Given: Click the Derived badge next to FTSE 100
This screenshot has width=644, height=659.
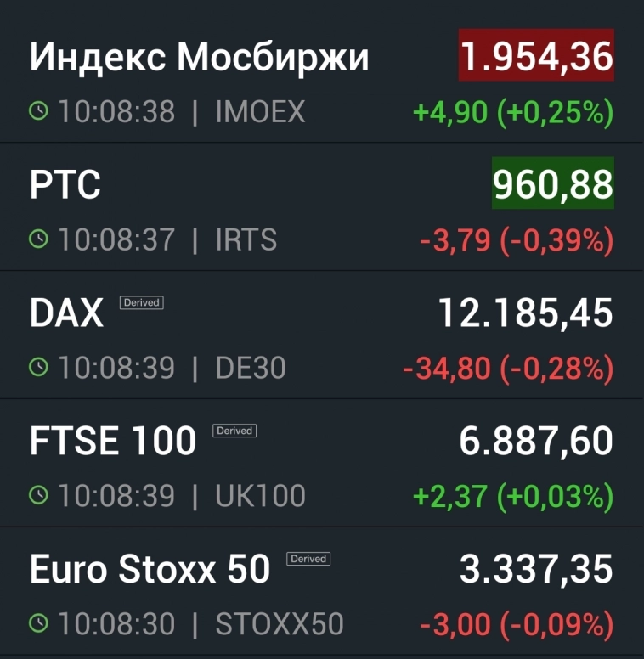Looking at the screenshot, I should [x=234, y=431].
